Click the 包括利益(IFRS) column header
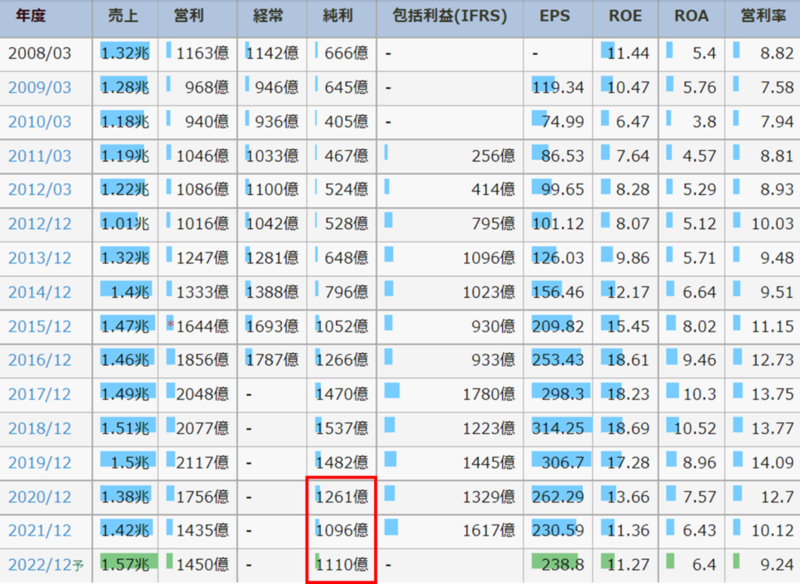This screenshot has width=800, height=584. (x=450, y=16)
